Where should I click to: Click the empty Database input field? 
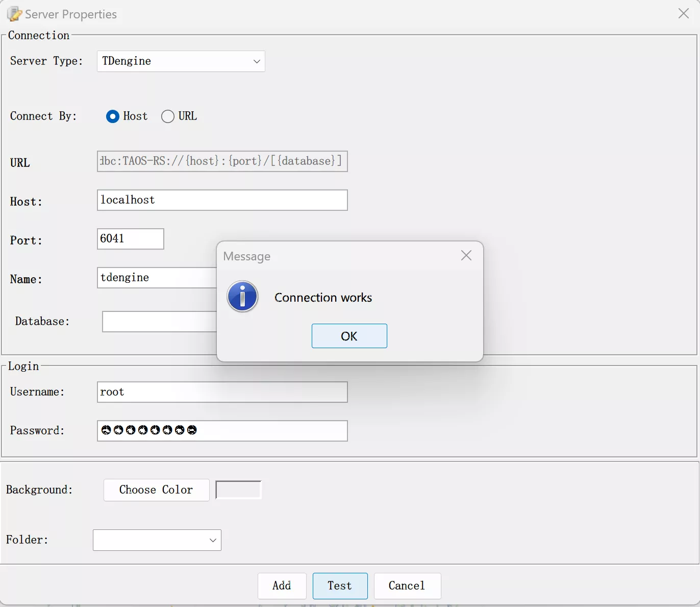point(159,322)
